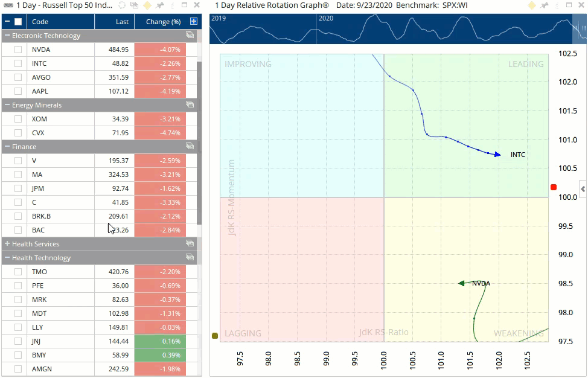Check the JPM row checkbox
Viewport: 588px width, 378px height.
pyautogui.click(x=18, y=188)
